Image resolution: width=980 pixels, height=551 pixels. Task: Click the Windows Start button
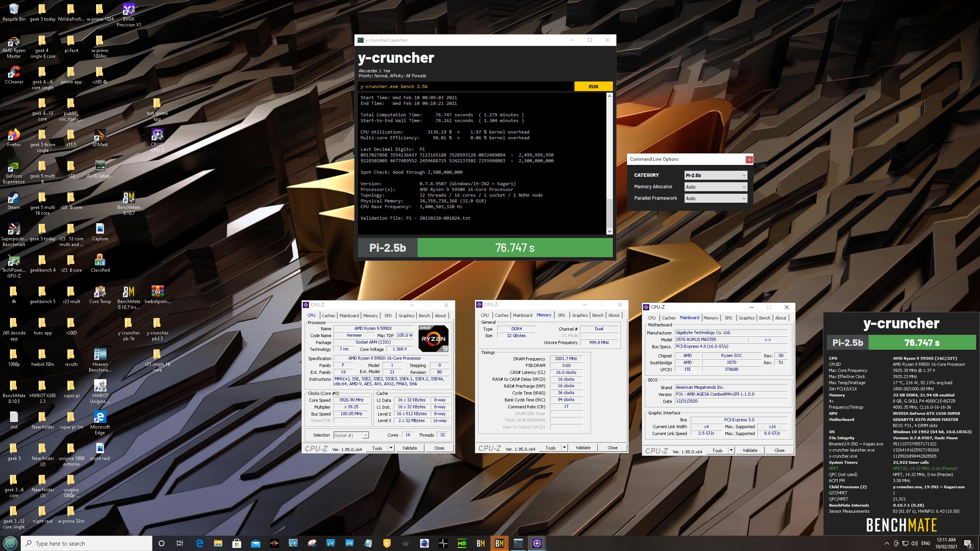(x=10, y=543)
